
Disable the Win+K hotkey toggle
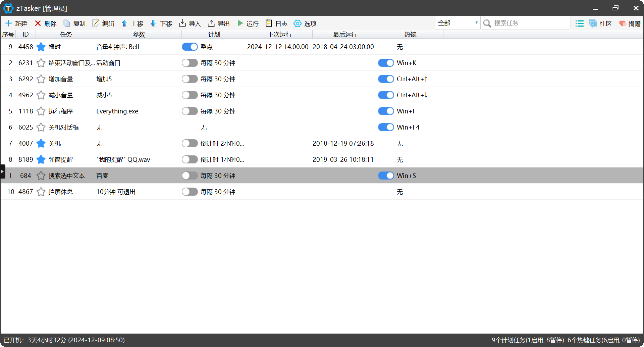(386, 63)
